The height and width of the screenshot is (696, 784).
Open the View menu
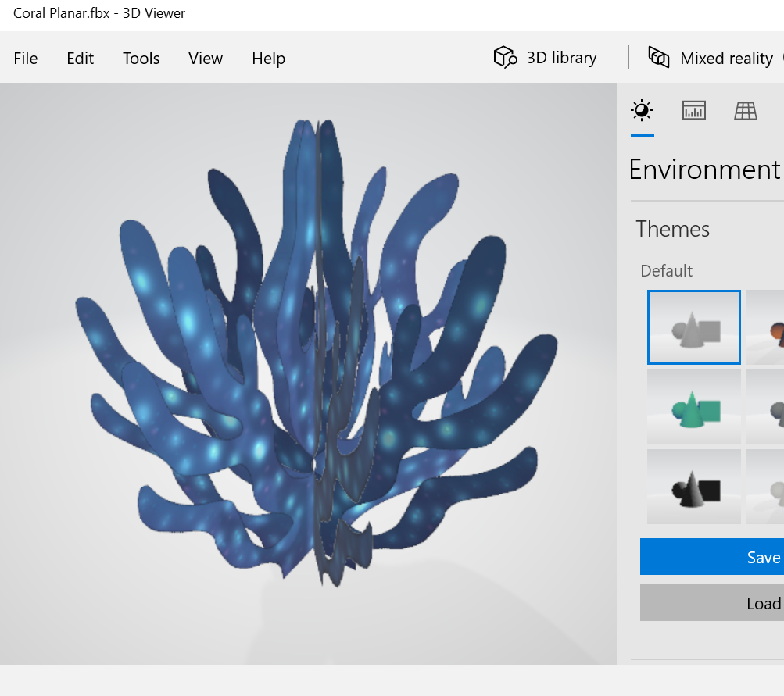(206, 59)
